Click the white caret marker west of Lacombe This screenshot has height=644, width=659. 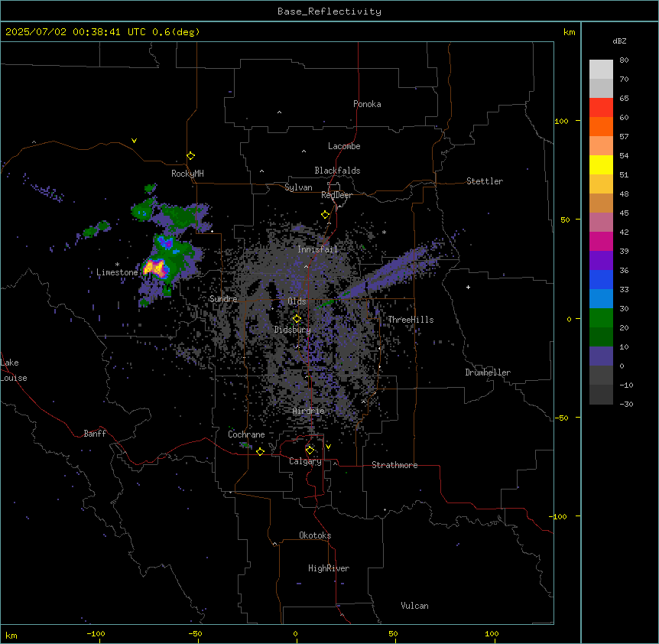pyautogui.click(x=304, y=151)
